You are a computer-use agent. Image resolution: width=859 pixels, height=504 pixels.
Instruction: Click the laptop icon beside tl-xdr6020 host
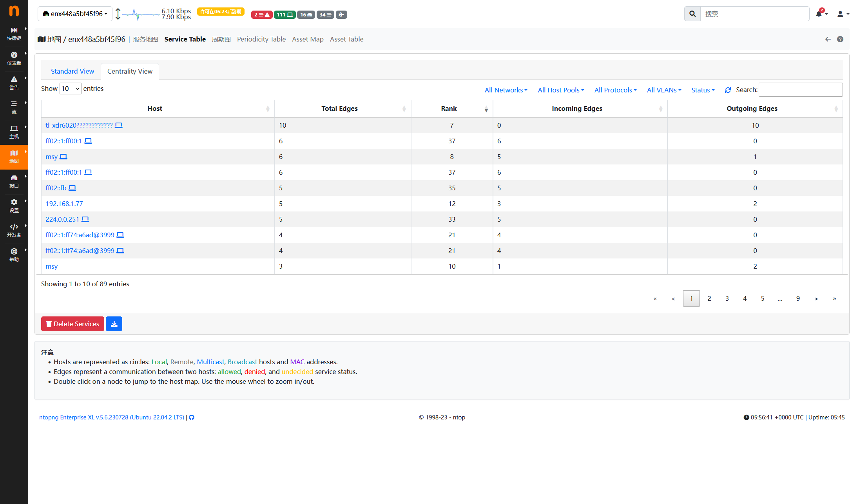(x=119, y=125)
